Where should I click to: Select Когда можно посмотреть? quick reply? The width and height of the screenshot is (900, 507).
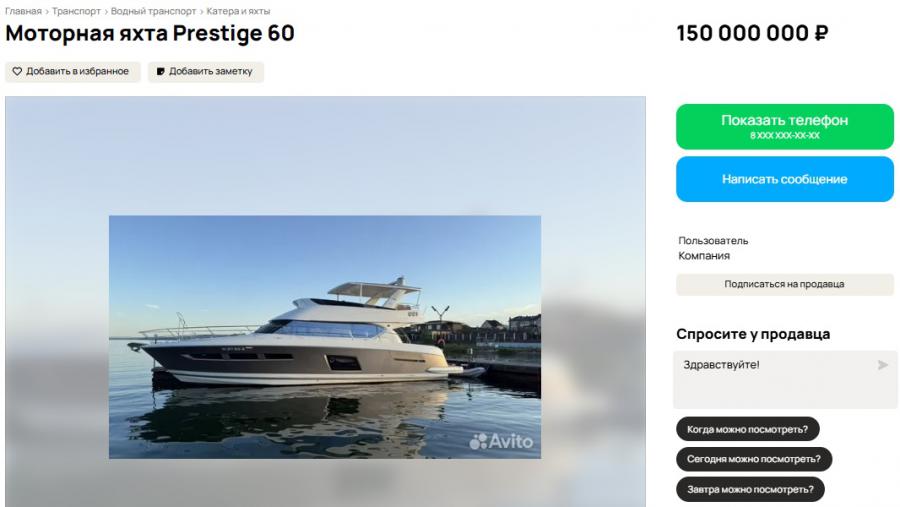pos(747,429)
